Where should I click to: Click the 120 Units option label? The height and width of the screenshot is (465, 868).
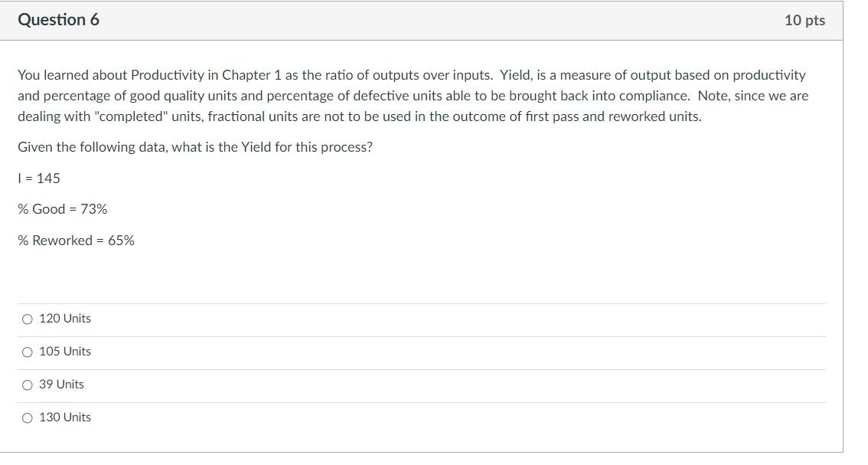click(64, 318)
